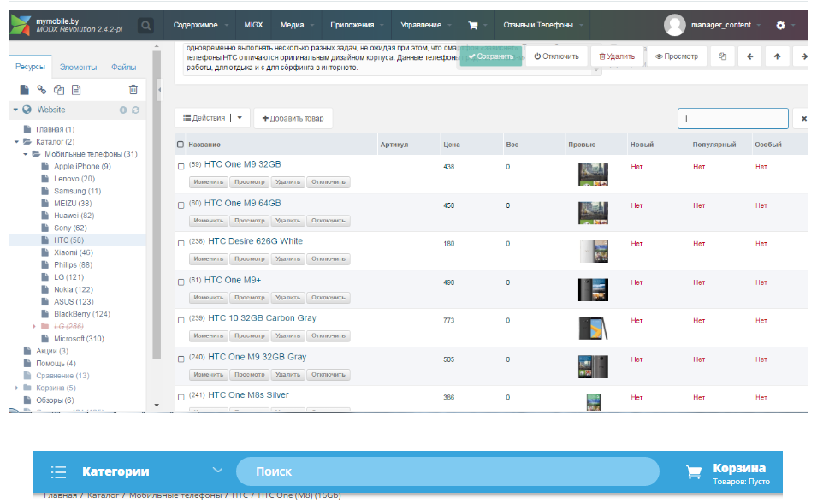Click the Корзина cart icon

point(694,472)
